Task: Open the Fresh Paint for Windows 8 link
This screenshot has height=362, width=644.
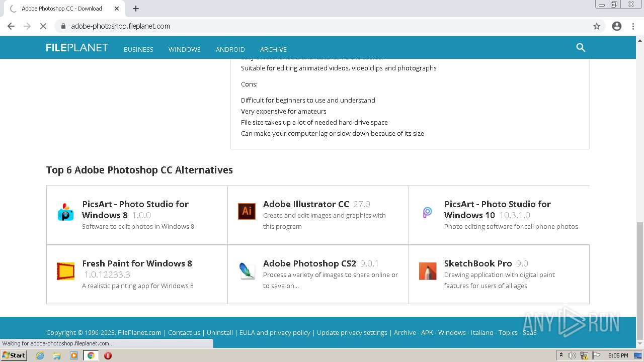Action: (x=137, y=263)
